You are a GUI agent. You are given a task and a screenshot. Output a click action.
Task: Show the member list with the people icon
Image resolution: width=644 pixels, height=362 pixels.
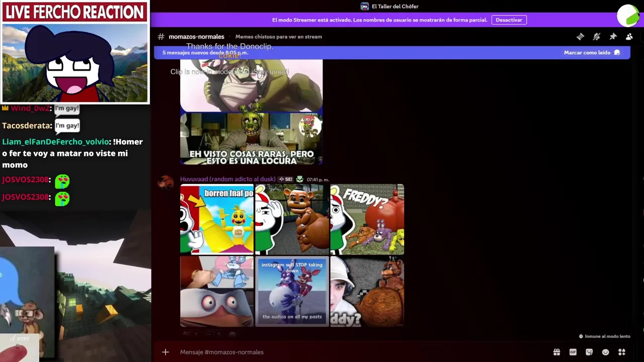(x=629, y=37)
